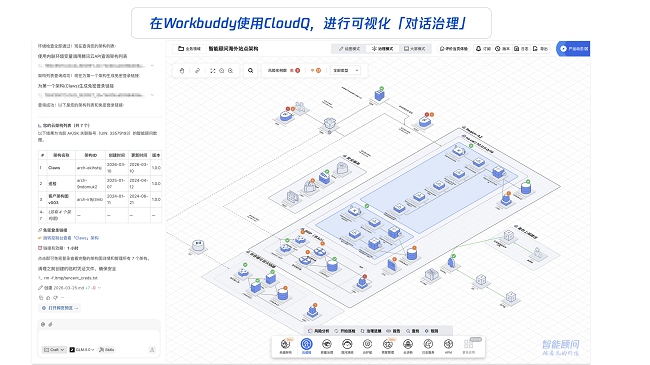The width and height of the screenshot is (650, 365).
Task: Open the APM dock app
Action: [x=448, y=346]
